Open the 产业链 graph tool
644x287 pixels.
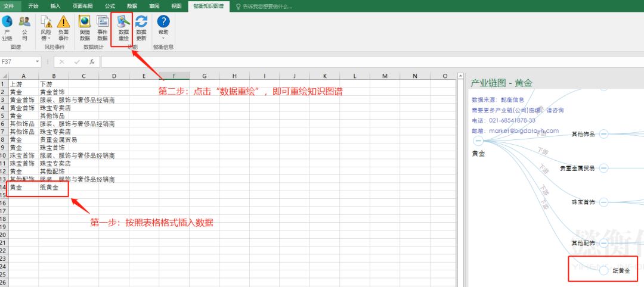point(7,28)
